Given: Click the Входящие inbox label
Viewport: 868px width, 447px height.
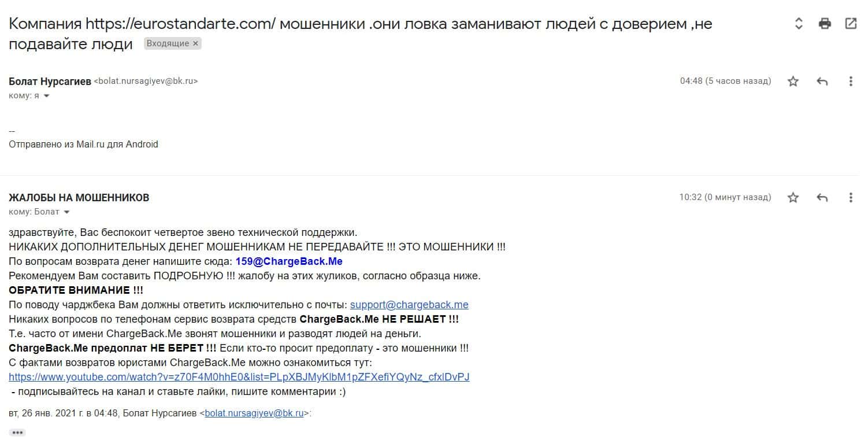Looking at the screenshot, I should 168,43.
